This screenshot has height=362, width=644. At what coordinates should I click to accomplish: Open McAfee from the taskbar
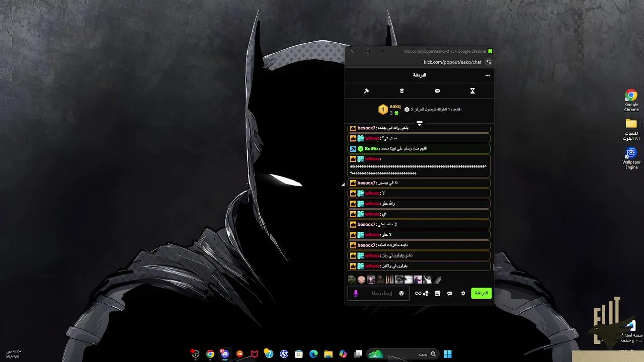tap(255, 354)
